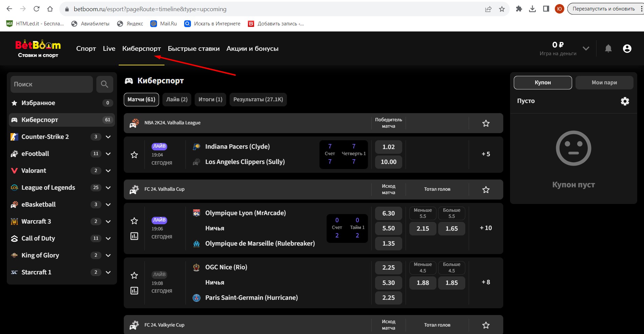Open coupon settings gear icon
Image resolution: width=644 pixels, height=334 pixels.
pos(625,101)
